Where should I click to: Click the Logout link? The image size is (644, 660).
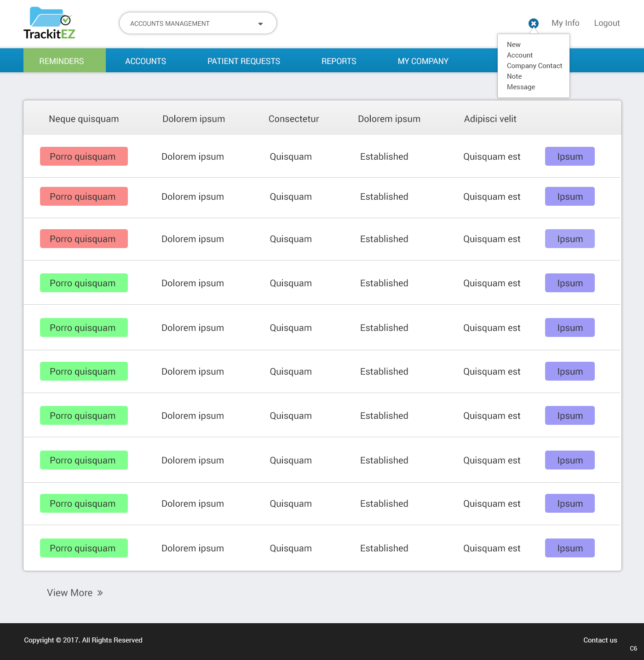pos(606,23)
